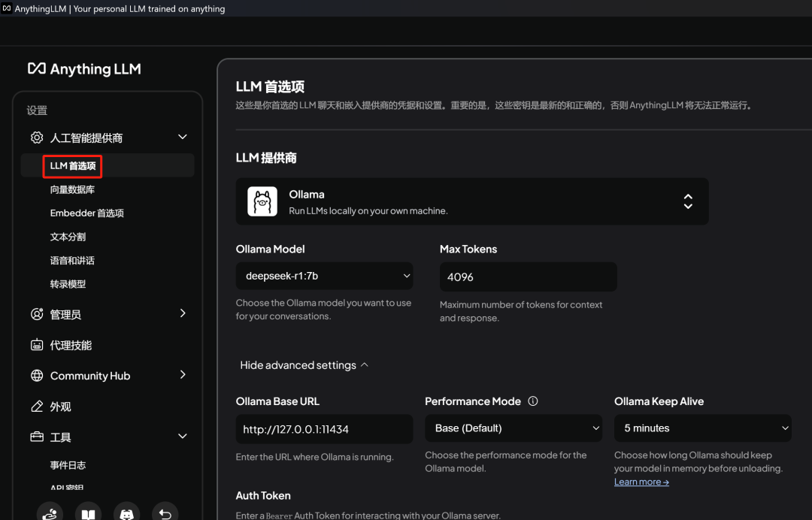Open 事件日志 under 工具
812x520 pixels.
pyautogui.click(x=68, y=465)
